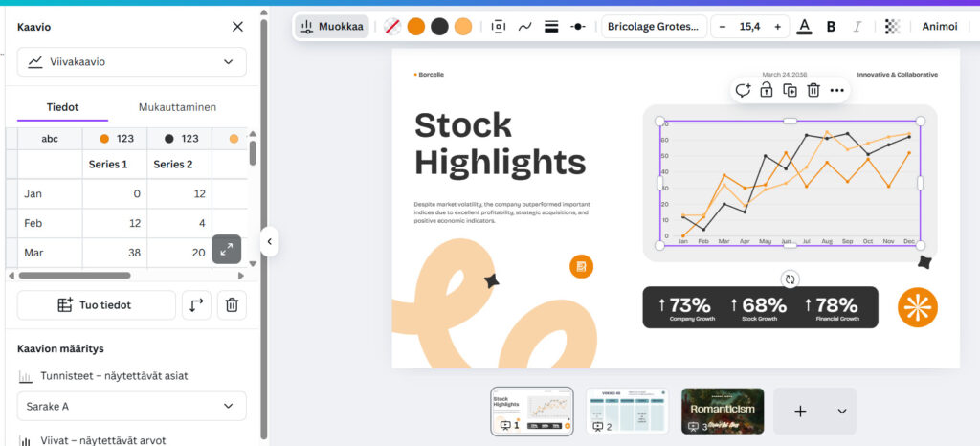Delete chart data with the panel trash icon
Image resolution: width=980 pixels, height=446 pixels.
(x=231, y=305)
